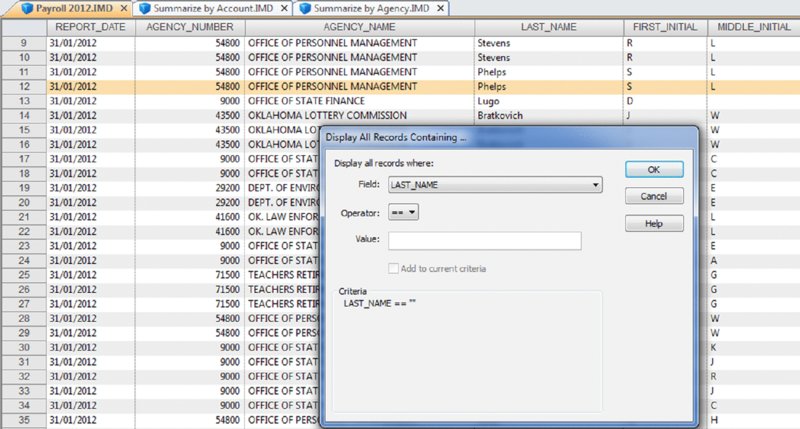Focus the Value input field
This screenshot has width=800, height=429.
pyautogui.click(x=485, y=241)
